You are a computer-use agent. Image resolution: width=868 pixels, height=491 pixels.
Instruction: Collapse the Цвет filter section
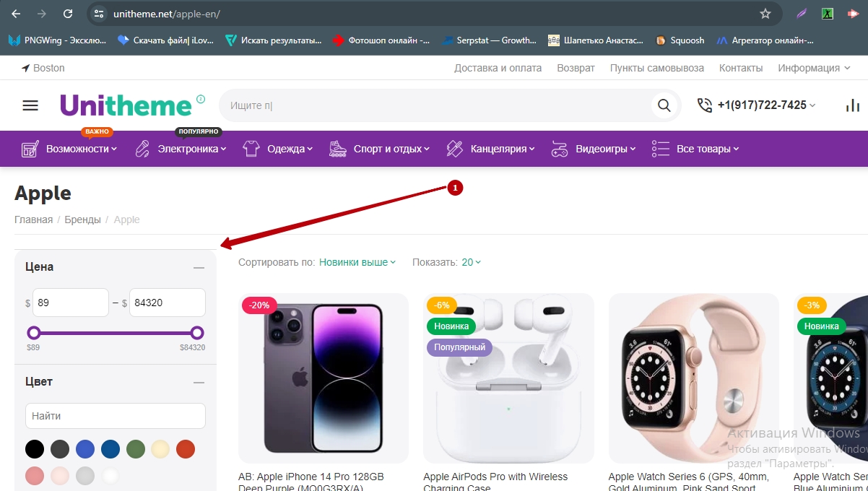point(199,383)
